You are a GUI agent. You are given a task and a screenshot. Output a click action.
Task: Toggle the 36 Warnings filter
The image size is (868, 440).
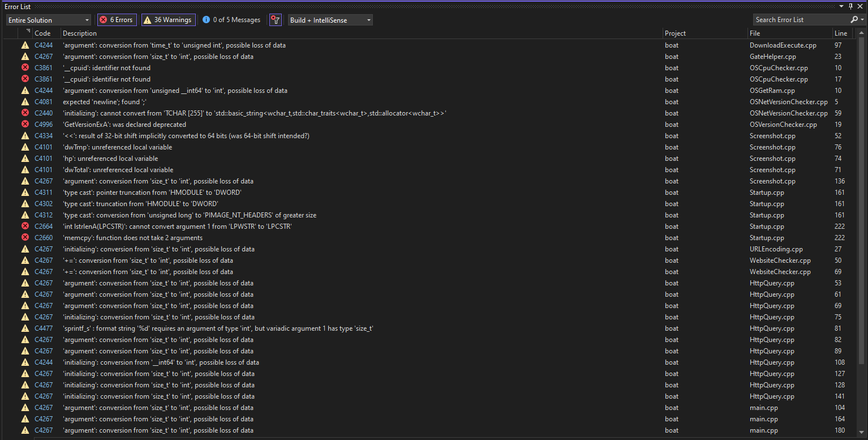pyautogui.click(x=168, y=19)
